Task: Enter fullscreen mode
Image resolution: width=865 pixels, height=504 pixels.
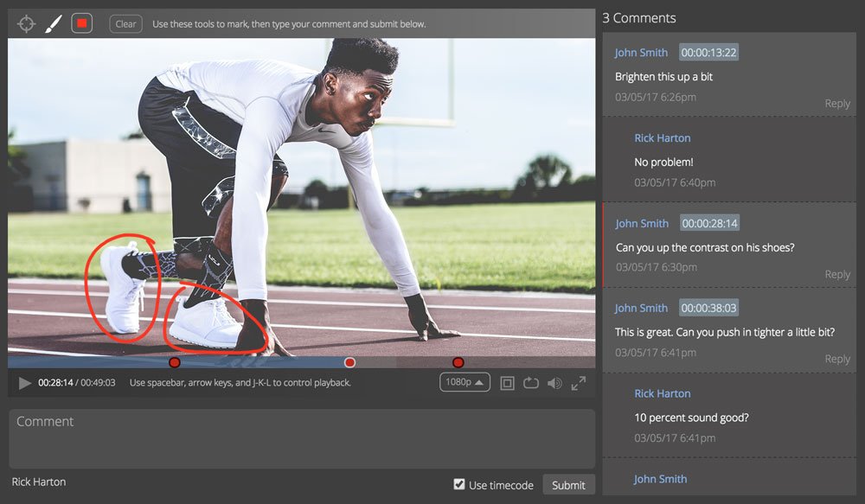Action: [578, 383]
